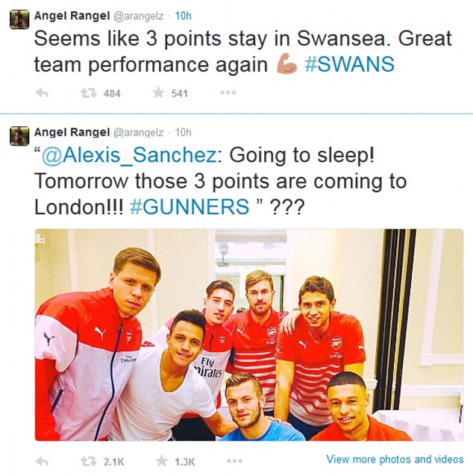The image size is (473, 476).
Task: Visit the @Alexis_Sanchez mention profile
Action: click(129, 155)
